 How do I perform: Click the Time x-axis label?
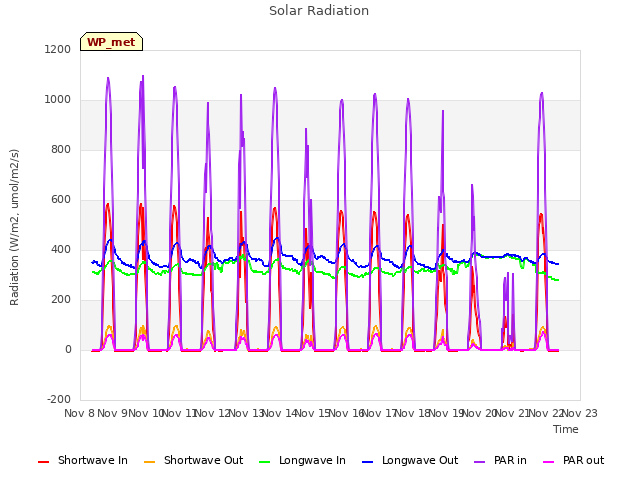pos(566,429)
